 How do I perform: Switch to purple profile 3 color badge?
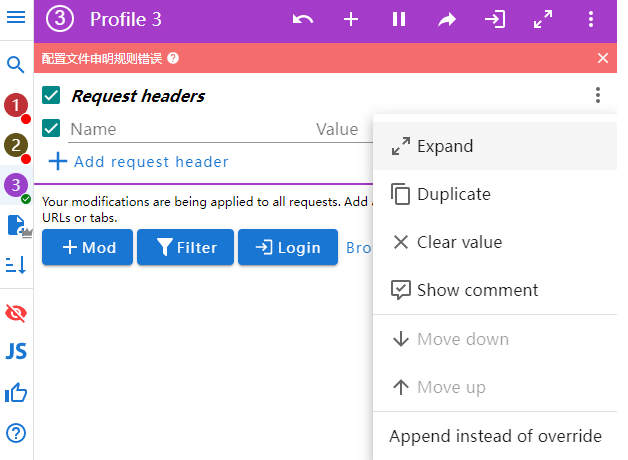pyautogui.click(x=15, y=185)
